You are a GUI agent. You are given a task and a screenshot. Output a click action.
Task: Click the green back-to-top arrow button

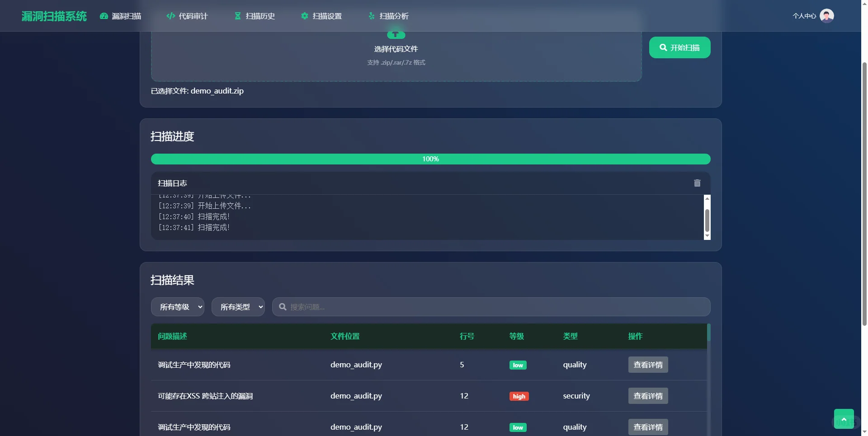(x=844, y=419)
